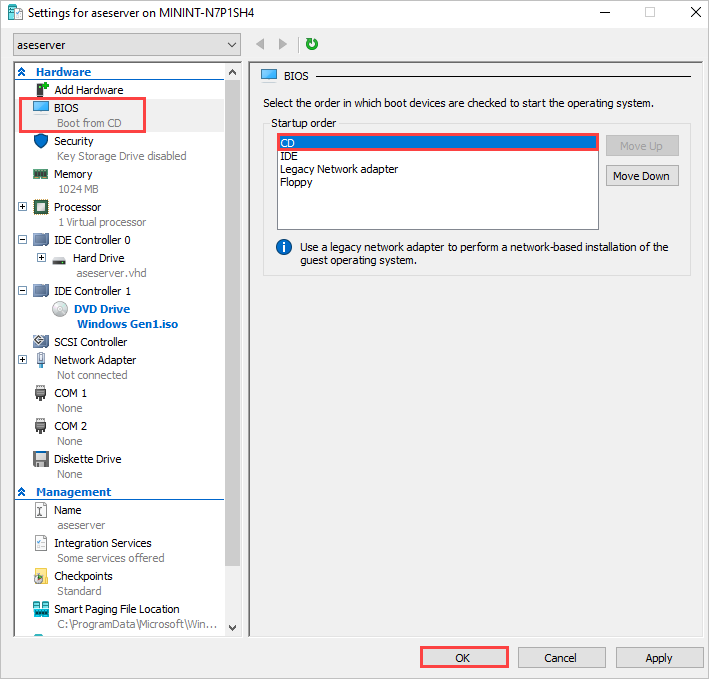Collapse the Hardware section chevron
The image size is (709, 679).
pyautogui.click(x=21, y=72)
